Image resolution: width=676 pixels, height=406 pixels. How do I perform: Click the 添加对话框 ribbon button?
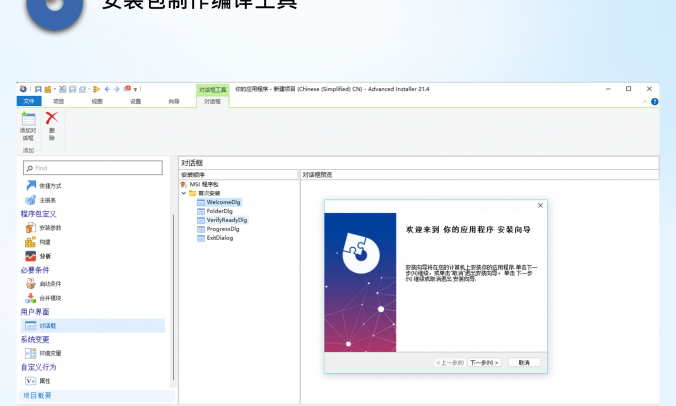pyautogui.click(x=28, y=126)
